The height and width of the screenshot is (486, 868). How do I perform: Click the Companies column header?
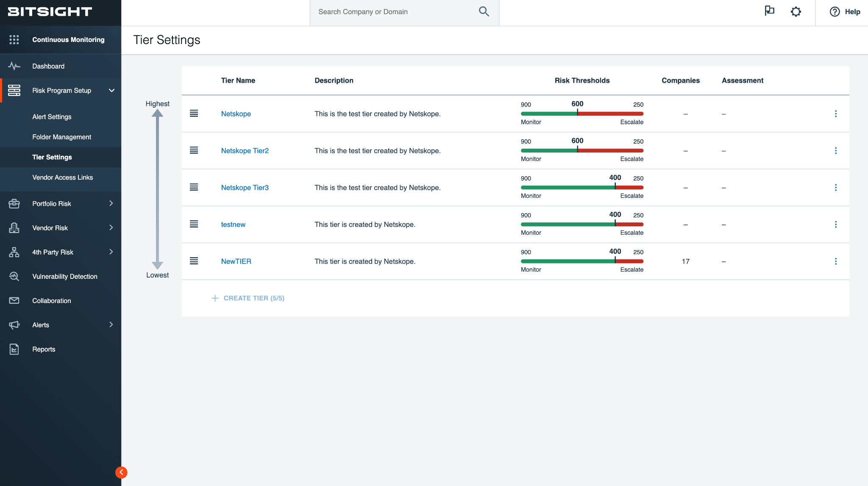[680, 81]
